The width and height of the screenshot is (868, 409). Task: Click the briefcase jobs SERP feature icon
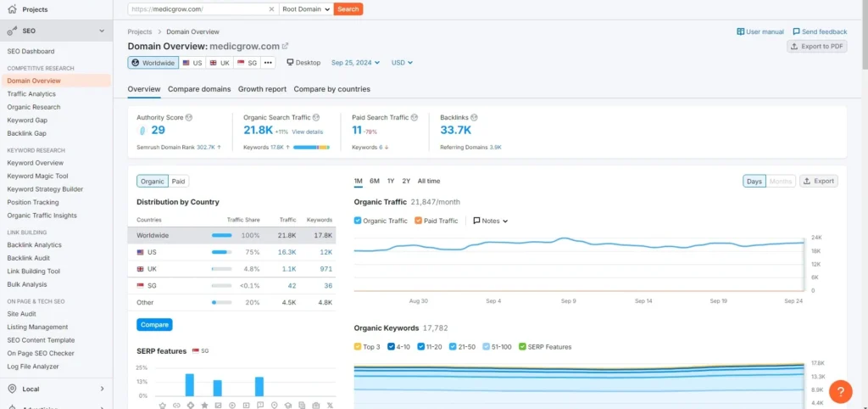click(316, 405)
